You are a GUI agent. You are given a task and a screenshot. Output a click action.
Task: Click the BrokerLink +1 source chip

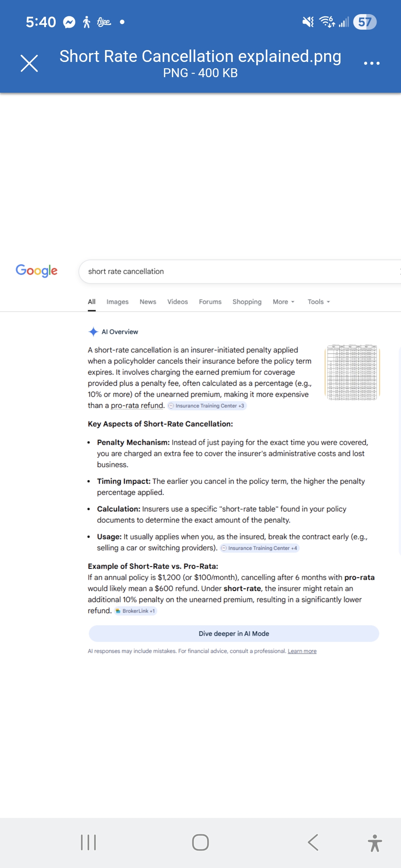[136, 611]
